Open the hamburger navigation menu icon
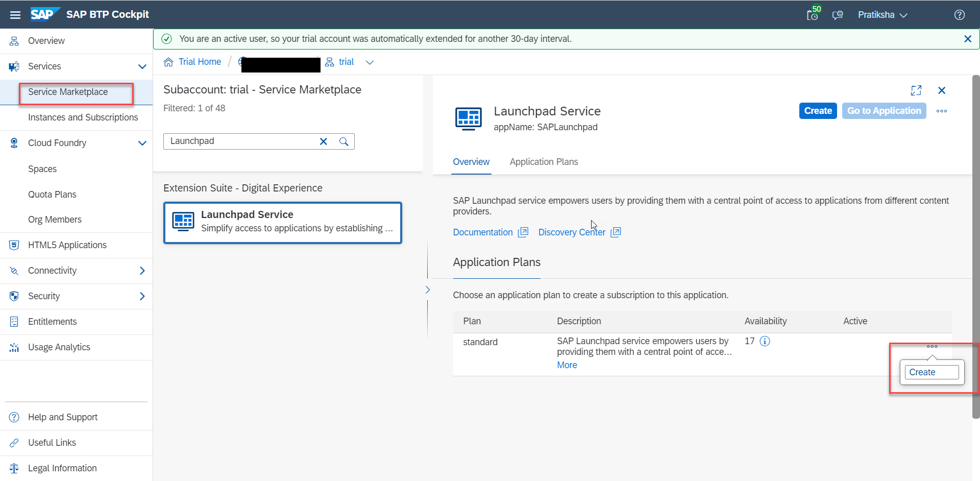The width and height of the screenshot is (980, 481). (15, 15)
